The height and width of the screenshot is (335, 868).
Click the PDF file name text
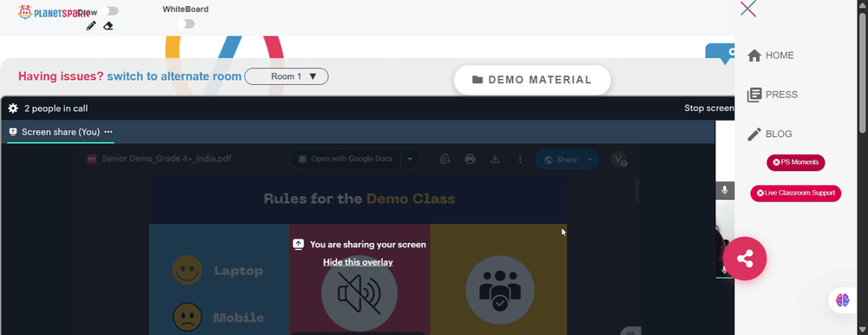pos(167,159)
